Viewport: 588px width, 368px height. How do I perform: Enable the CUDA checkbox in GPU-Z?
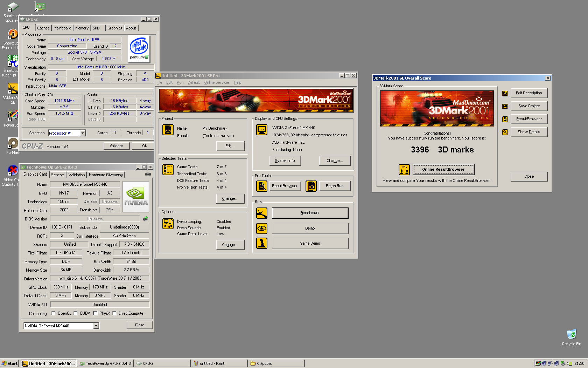76,313
